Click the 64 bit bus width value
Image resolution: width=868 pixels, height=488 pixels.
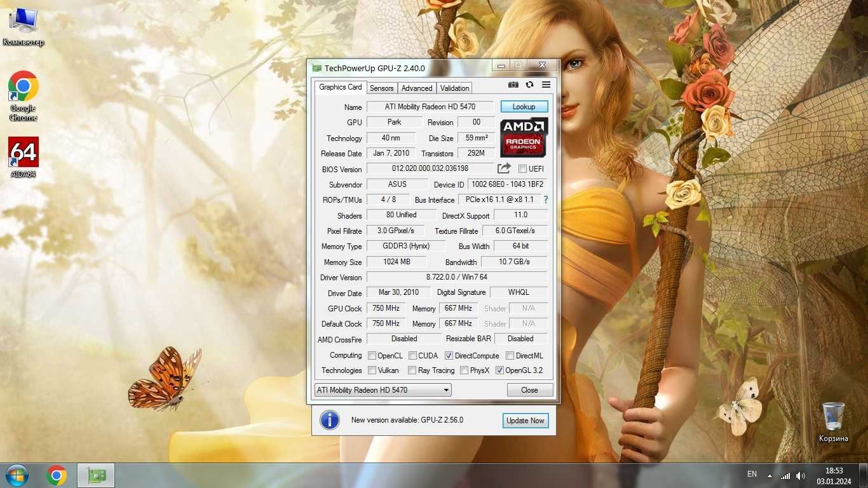pyautogui.click(x=520, y=246)
